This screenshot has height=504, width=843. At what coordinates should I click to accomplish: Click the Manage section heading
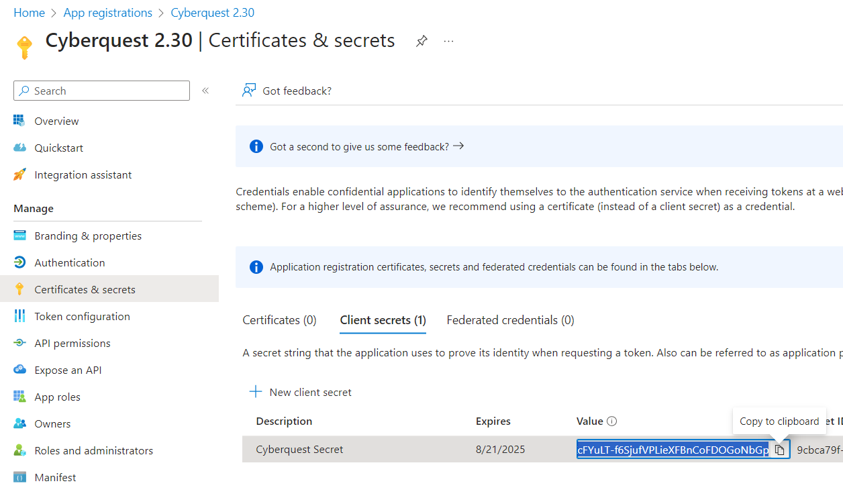coord(34,209)
